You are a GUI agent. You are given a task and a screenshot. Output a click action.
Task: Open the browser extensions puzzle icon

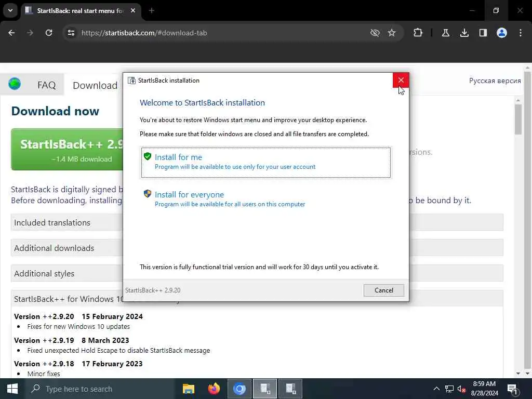click(x=418, y=33)
